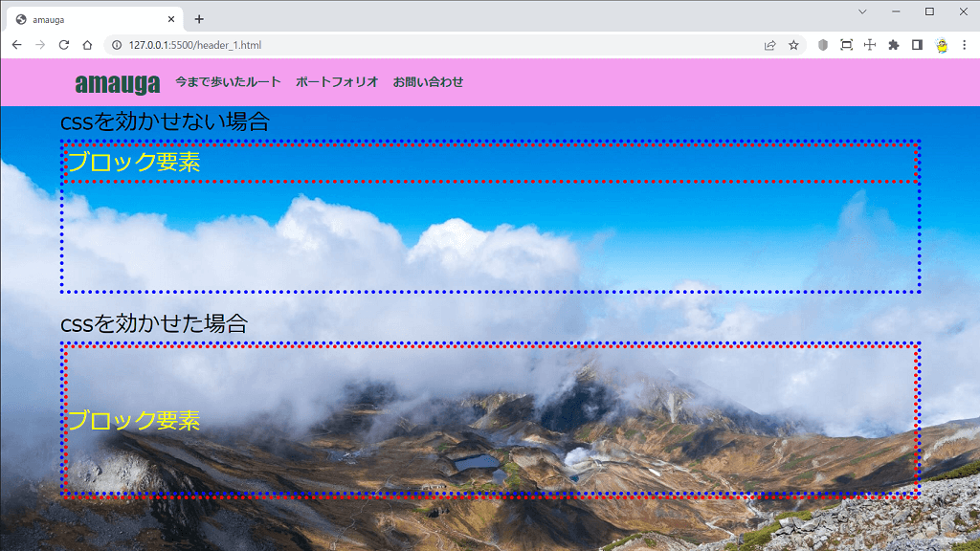Click heading cssを効かせない場合
The width and height of the screenshot is (980, 551).
(x=165, y=121)
